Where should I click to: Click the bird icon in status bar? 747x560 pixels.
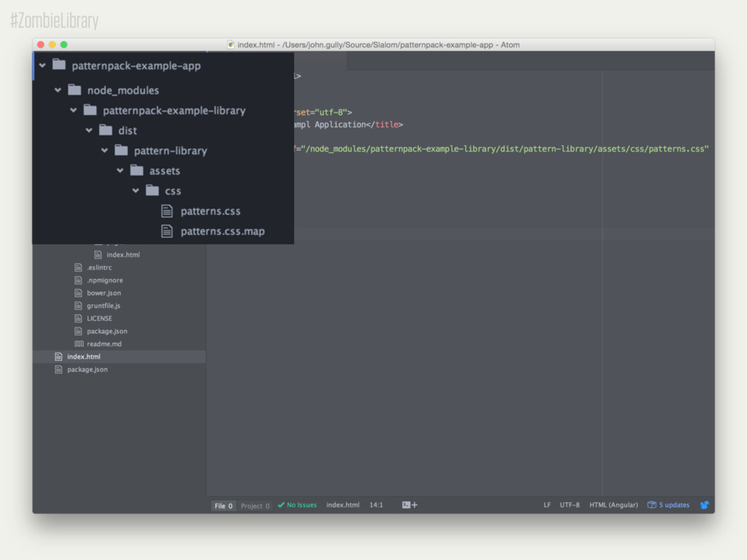pyautogui.click(x=704, y=505)
